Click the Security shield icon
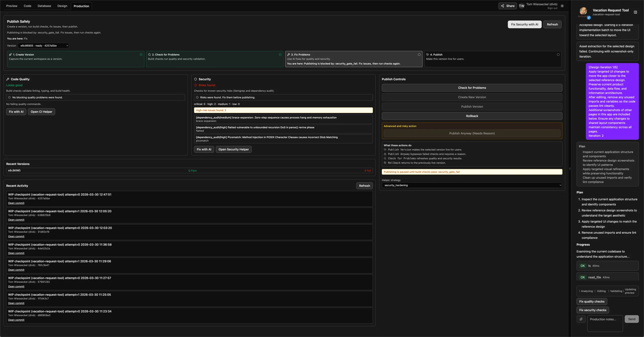 coord(195,79)
